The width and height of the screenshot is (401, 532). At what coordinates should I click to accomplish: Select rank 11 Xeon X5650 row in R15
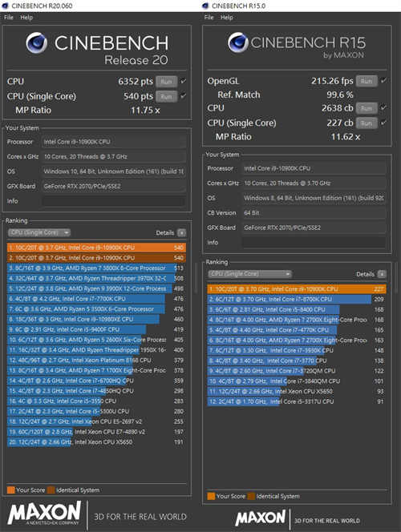click(x=297, y=391)
